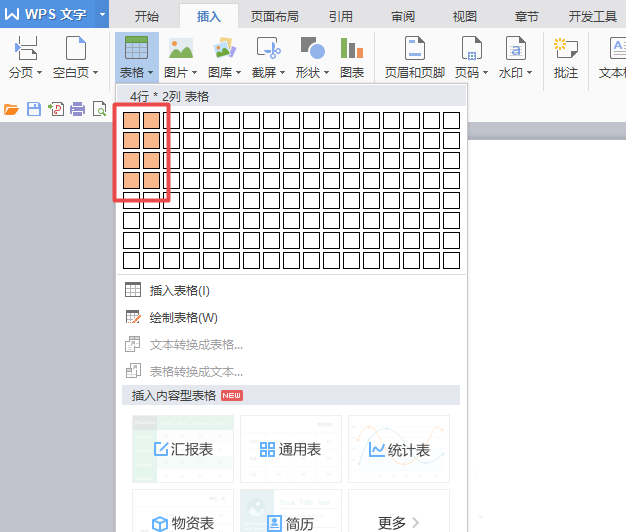The image size is (626, 532).
Task: Click the highlighted cell at row 4, column 2
Action: tap(151, 180)
